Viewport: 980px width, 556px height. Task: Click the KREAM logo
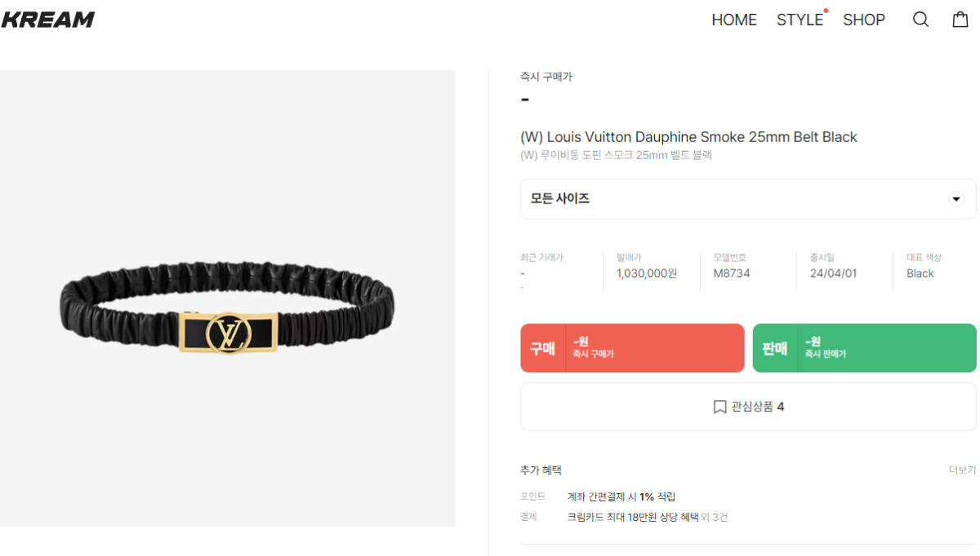tap(48, 20)
